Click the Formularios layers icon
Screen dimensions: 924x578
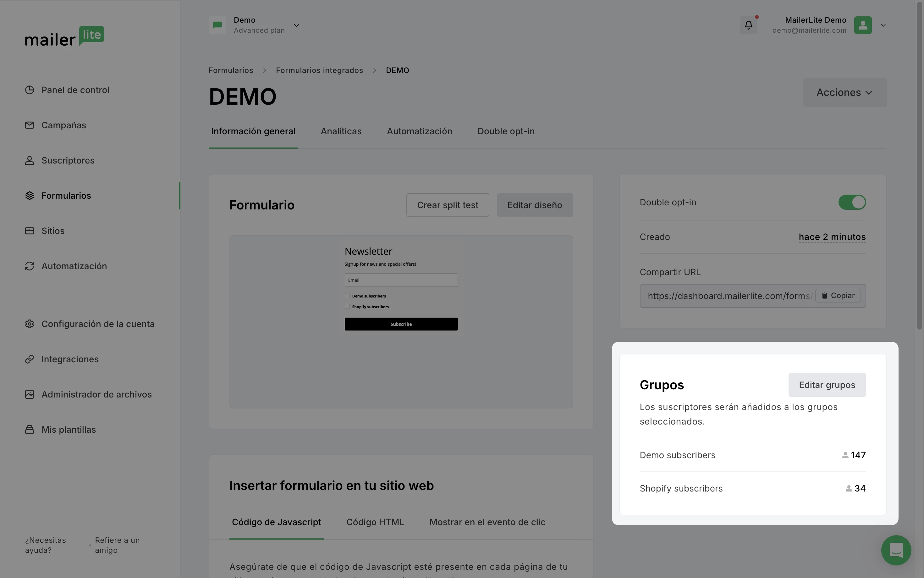30,196
